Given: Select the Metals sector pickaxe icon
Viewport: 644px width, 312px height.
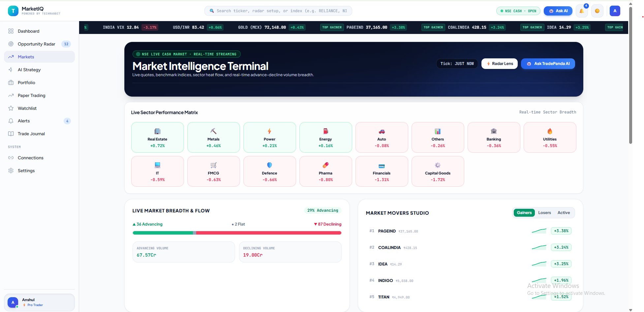Looking at the screenshot, I should pyautogui.click(x=214, y=131).
